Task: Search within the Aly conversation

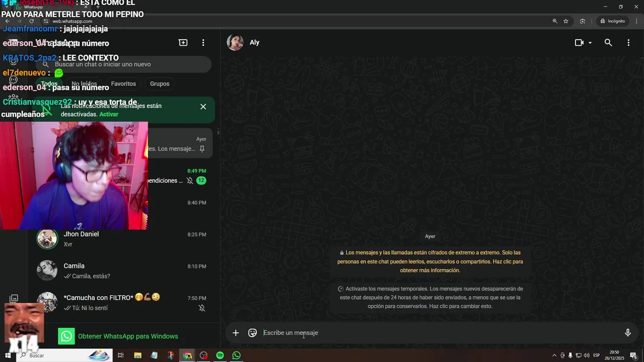Action: 608,43
